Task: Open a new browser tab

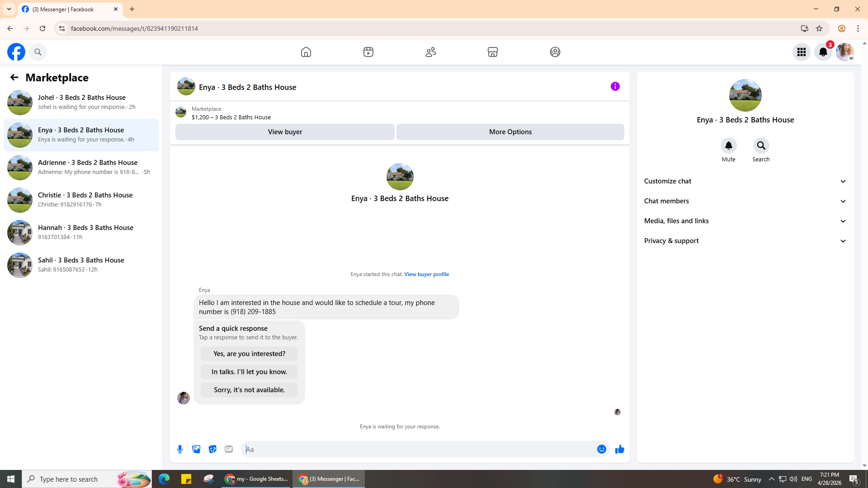Action: click(132, 9)
